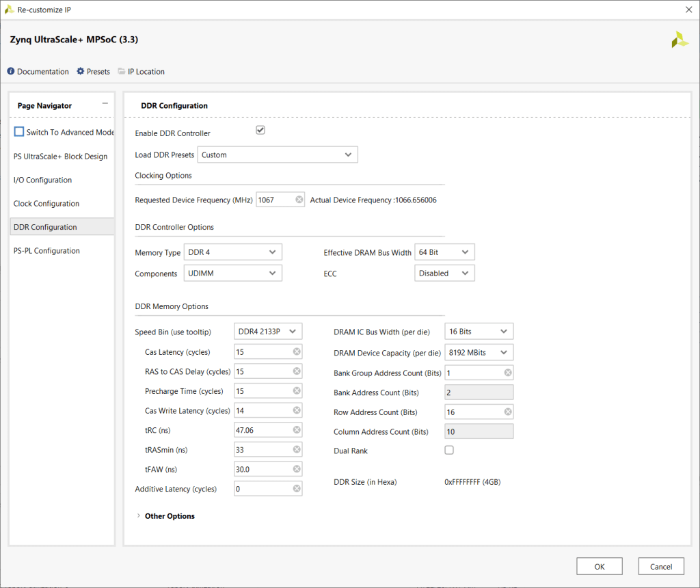700x588 pixels.
Task: Clear the Row Address Count value
Action: [508, 412]
